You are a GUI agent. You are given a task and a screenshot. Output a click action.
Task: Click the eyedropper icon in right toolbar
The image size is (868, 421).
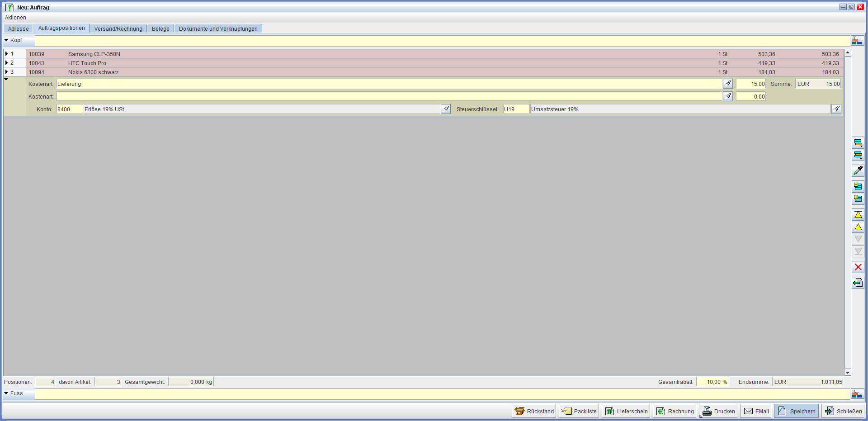coord(858,170)
